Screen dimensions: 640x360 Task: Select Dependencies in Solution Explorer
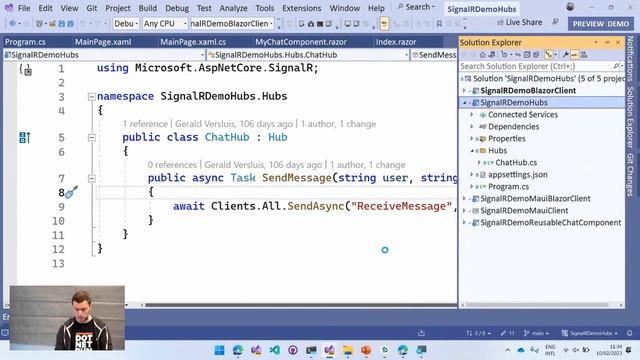pos(513,127)
